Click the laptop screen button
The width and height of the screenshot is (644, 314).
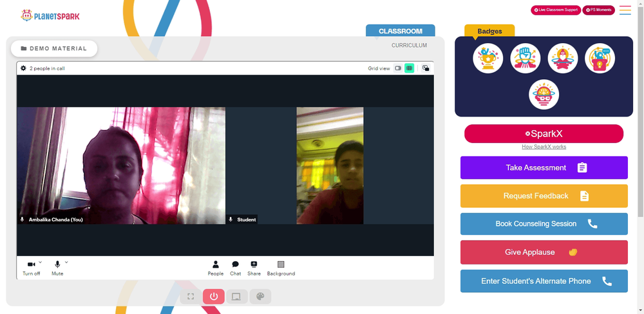(x=236, y=297)
